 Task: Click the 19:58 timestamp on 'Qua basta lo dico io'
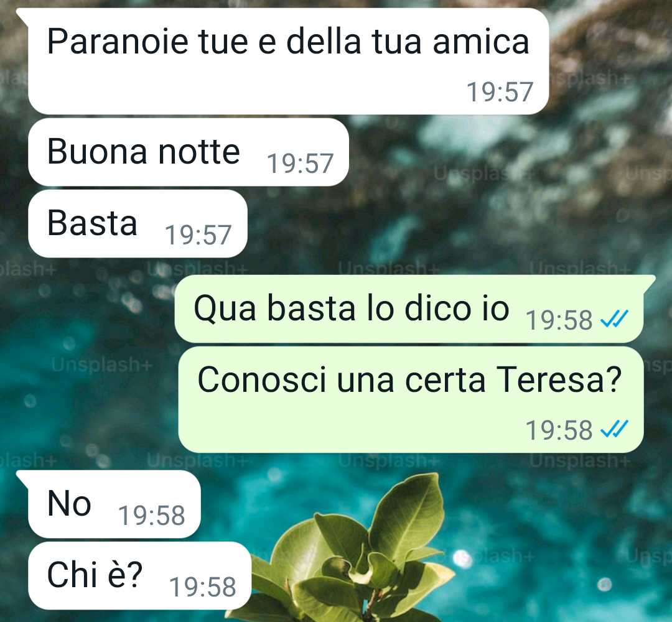(x=559, y=320)
